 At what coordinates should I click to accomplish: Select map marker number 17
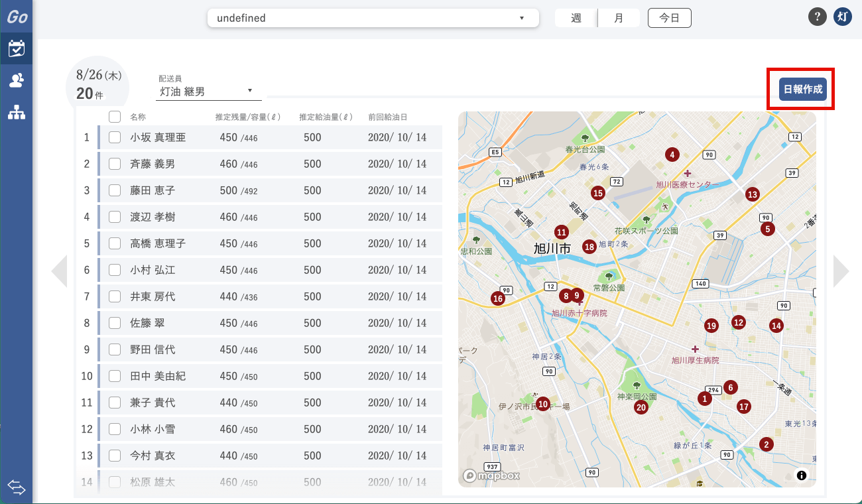[744, 407]
